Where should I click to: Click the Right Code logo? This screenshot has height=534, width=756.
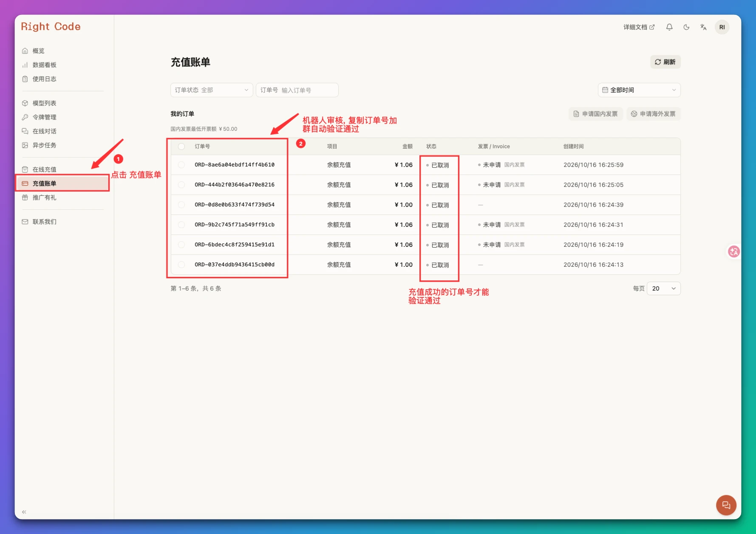pos(51,26)
